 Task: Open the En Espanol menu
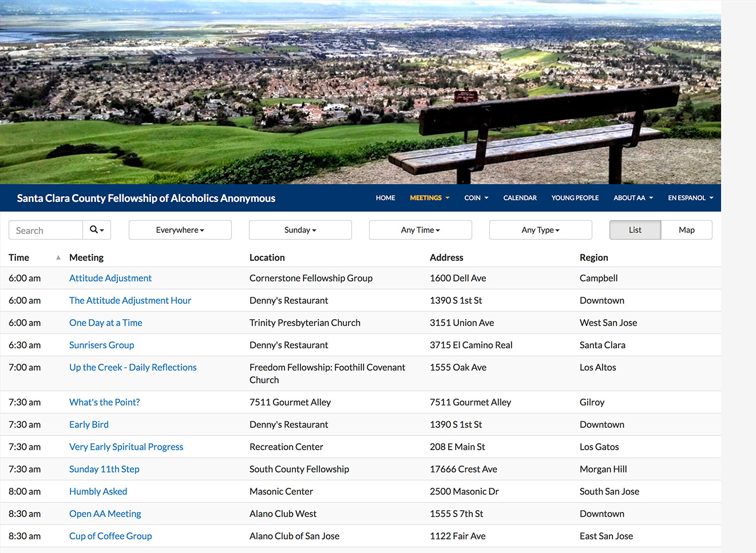691,198
